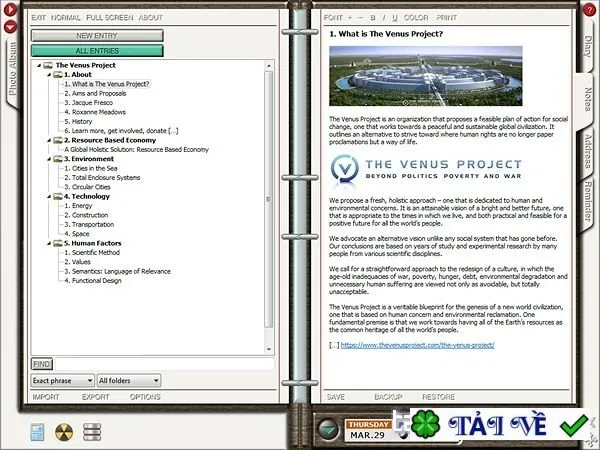Switch to FULL SCREEN mode
Screen dimensions: 600x450
(x=110, y=18)
